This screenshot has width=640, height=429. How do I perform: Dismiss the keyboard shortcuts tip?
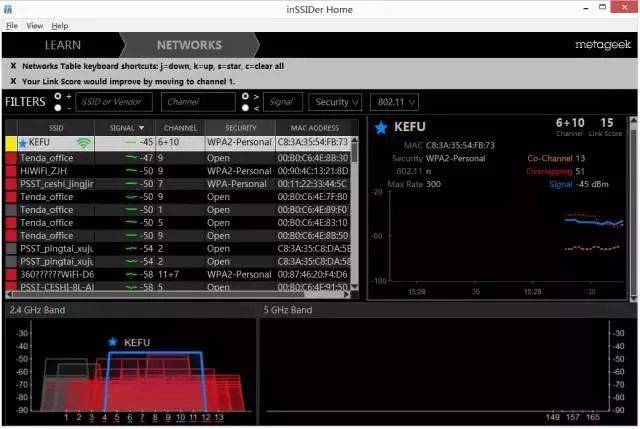pyautogui.click(x=13, y=66)
